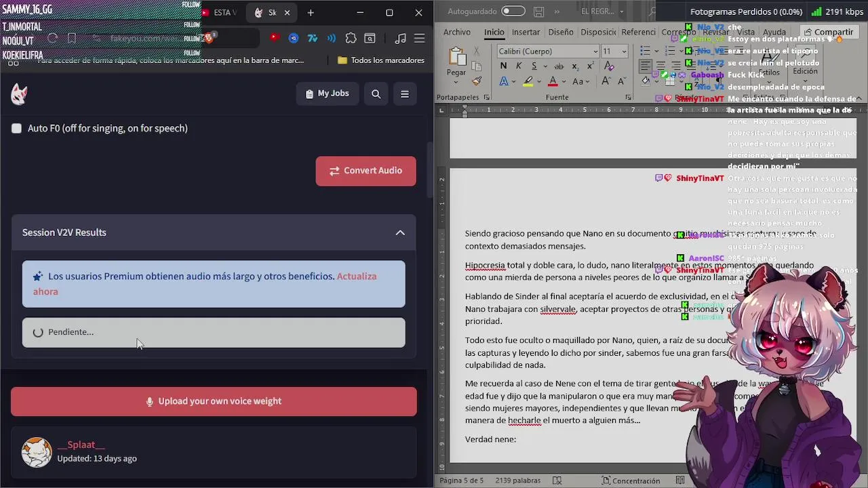Click the Convert Audio button
The width and height of the screenshot is (868, 488).
366,171
